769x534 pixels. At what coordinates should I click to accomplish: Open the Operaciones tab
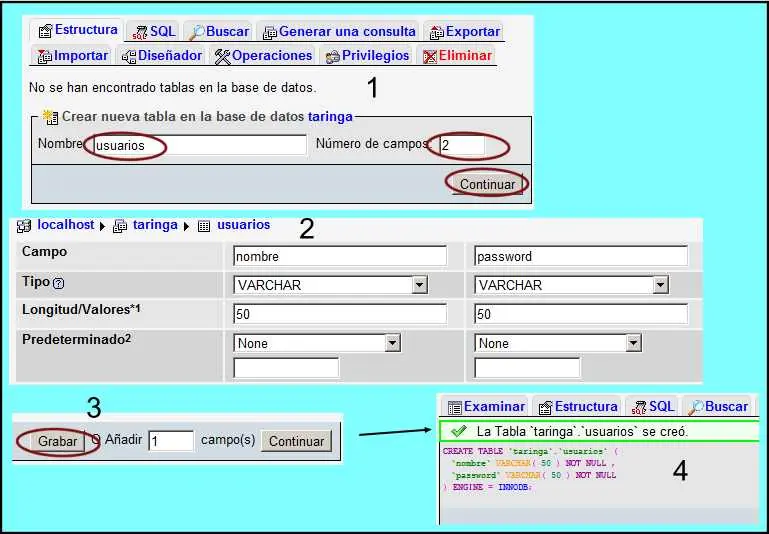click(263, 56)
